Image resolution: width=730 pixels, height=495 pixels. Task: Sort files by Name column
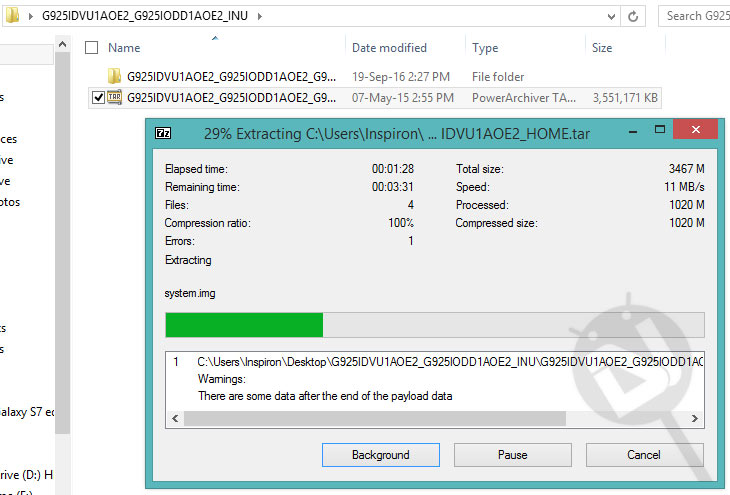click(124, 48)
